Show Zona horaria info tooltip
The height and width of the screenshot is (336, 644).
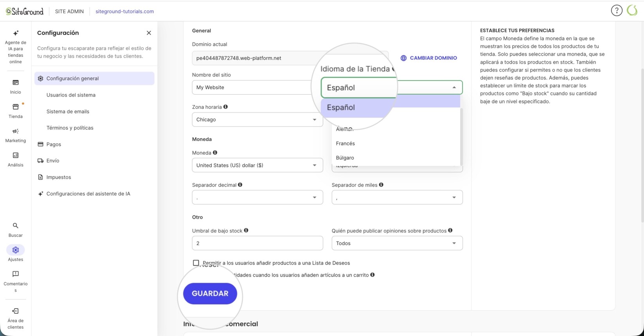click(x=226, y=107)
